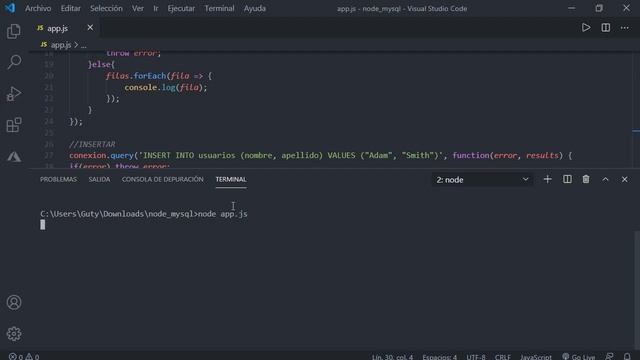Click the //INSERTAR comment line
The image size is (640, 360).
click(92, 144)
